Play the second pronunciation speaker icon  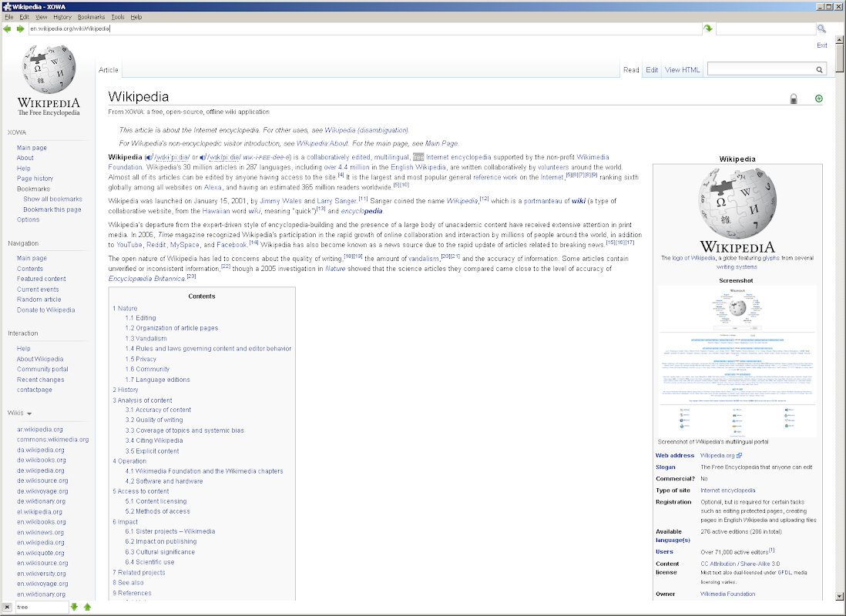pyautogui.click(x=203, y=158)
